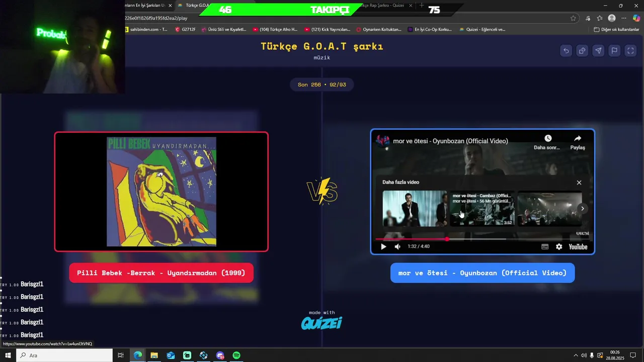Favorite this page with star icon
This screenshot has width=644, height=362.
point(573,18)
